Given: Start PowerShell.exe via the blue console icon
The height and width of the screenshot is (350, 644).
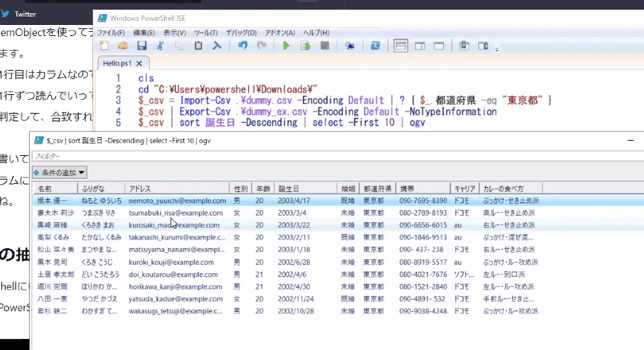Looking at the screenshot, I should pos(375,46).
